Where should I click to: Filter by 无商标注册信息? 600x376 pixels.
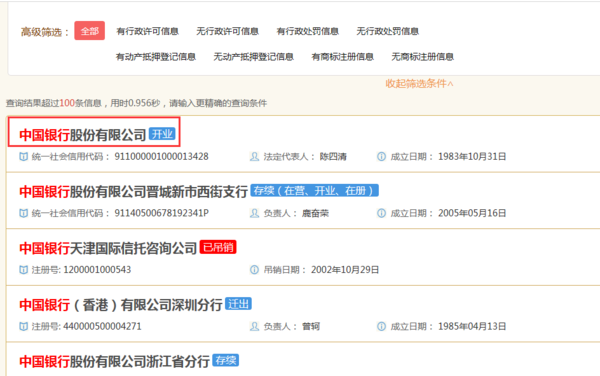pos(422,57)
